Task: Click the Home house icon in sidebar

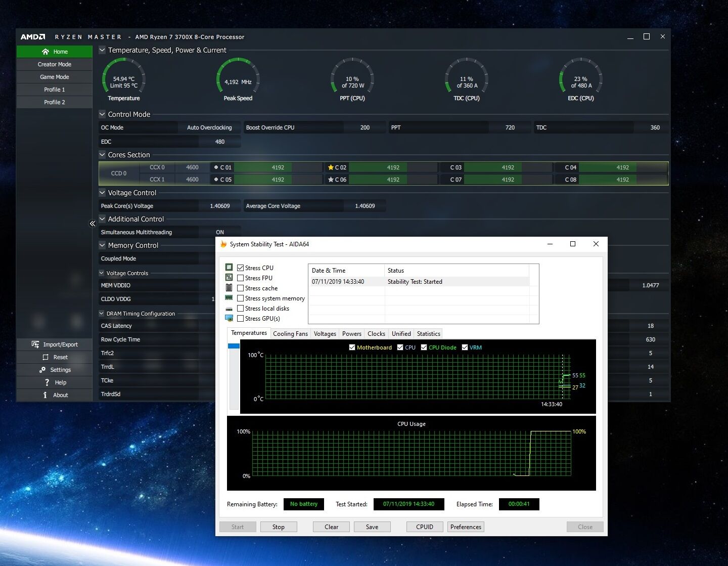Action: tap(45, 52)
